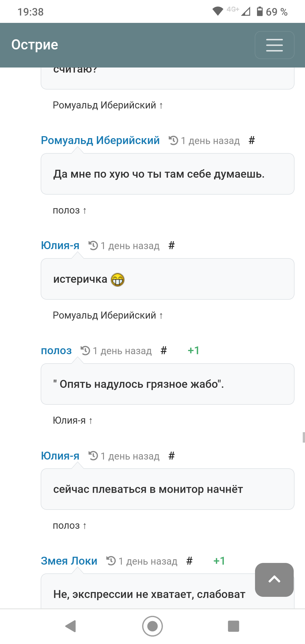Click the # permalink on полоз's comment

point(164,351)
